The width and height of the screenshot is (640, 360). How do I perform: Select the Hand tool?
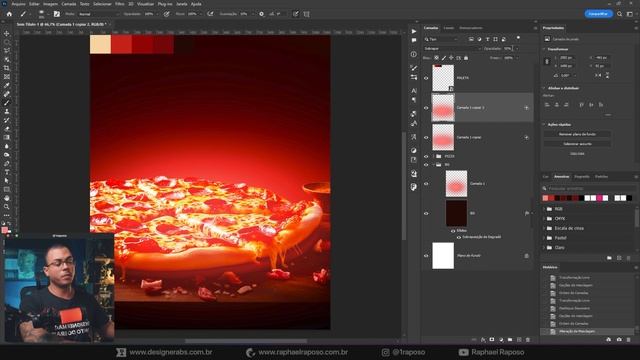point(7,198)
